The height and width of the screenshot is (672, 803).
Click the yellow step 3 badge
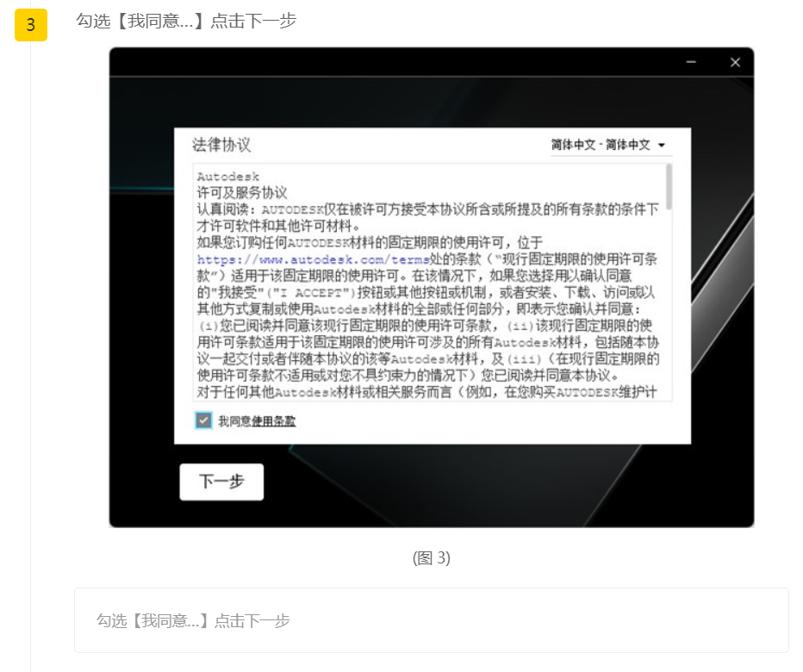[30, 25]
